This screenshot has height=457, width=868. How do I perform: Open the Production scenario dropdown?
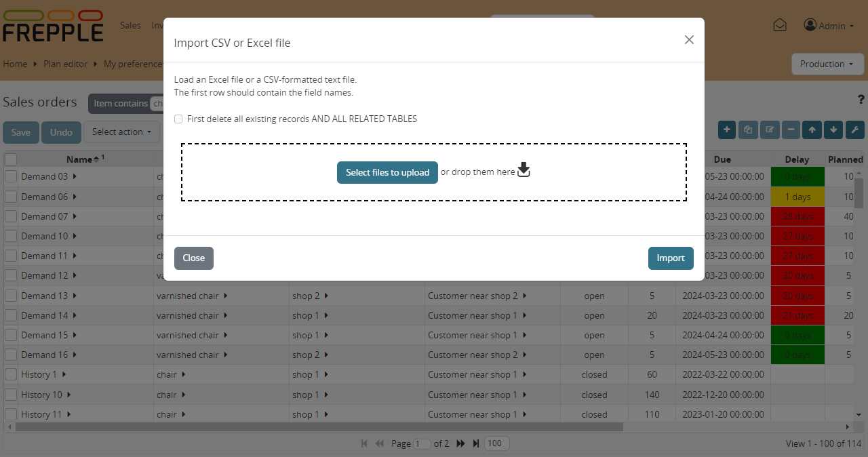(827, 64)
